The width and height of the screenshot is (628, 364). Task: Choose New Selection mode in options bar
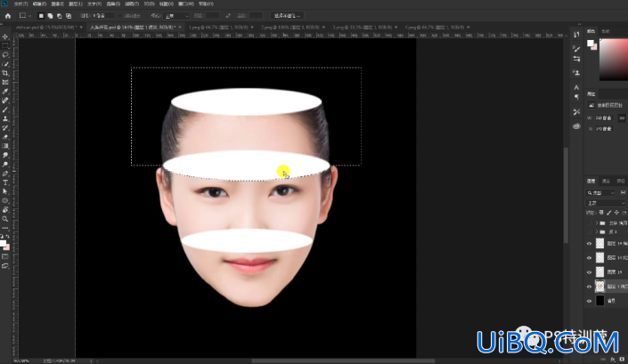pos(41,16)
